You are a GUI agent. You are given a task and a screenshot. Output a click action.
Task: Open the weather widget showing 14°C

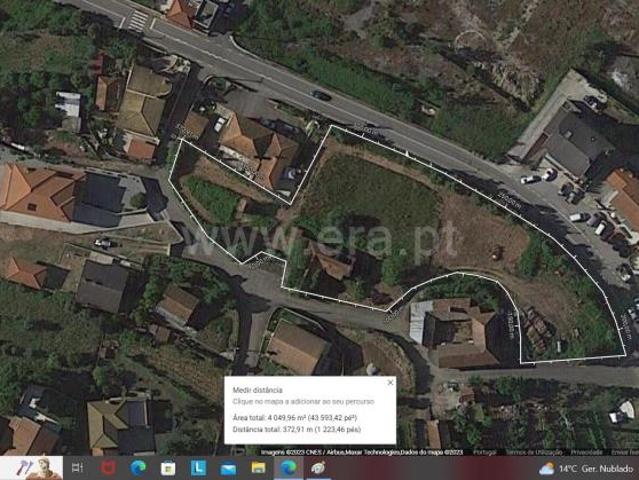586,469
